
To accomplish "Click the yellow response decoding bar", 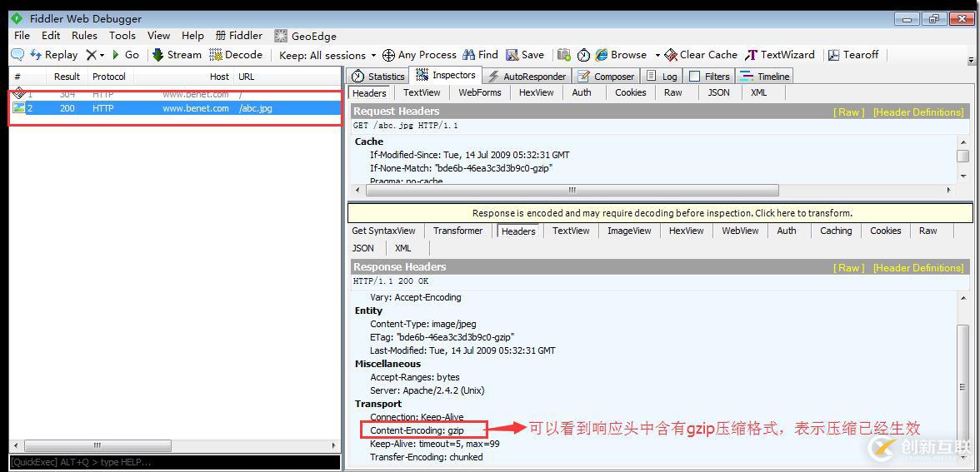I will (660, 213).
